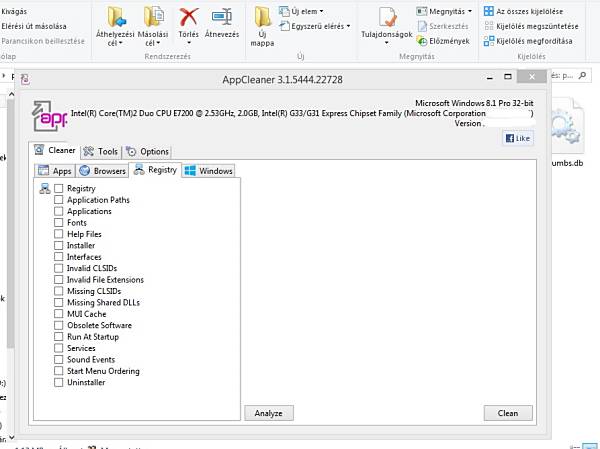Click the Interfaces label

pyautogui.click(x=84, y=257)
